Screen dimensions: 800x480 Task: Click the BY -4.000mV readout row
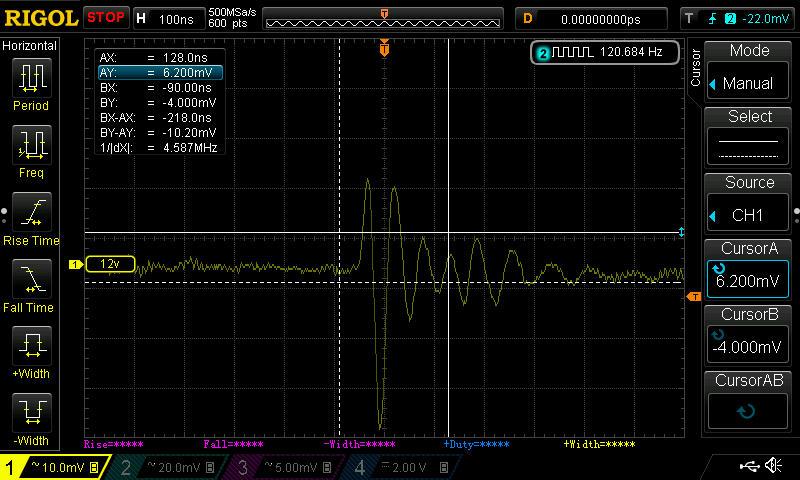pyautogui.click(x=159, y=103)
